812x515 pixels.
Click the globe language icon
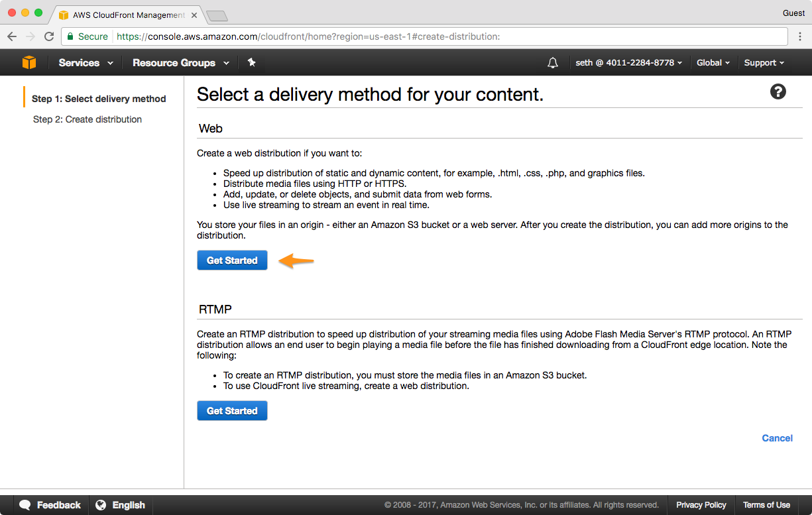101,505
